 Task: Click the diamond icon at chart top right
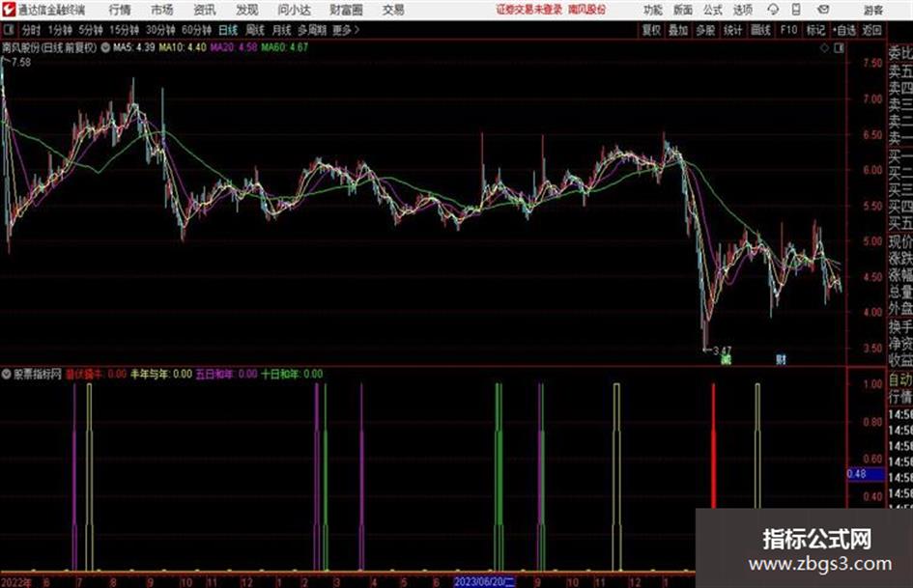(824, 48)
